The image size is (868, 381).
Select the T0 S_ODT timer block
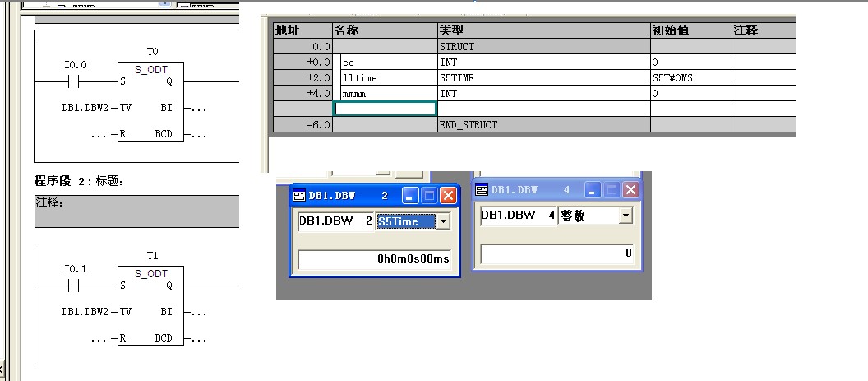(151, 102)
